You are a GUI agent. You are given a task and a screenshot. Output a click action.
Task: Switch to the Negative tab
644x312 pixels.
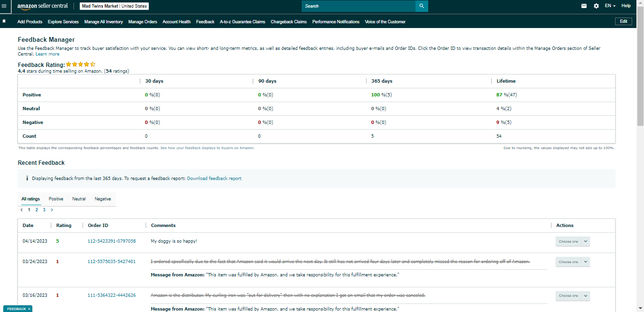click(x=103, y=199)
